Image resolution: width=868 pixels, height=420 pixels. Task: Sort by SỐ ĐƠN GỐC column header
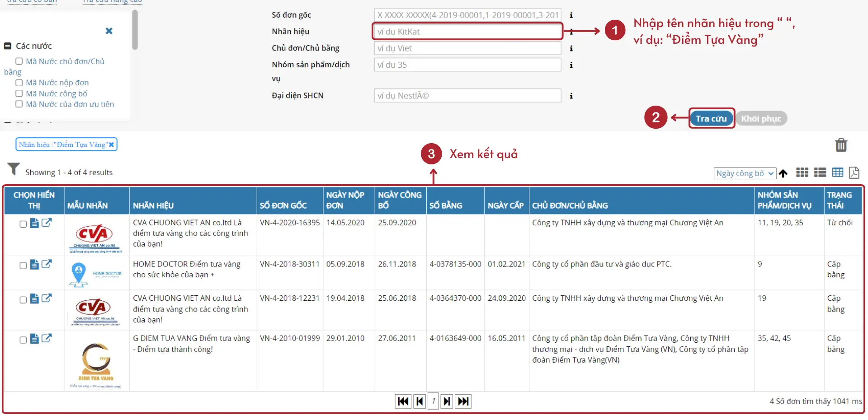(283, 205)
